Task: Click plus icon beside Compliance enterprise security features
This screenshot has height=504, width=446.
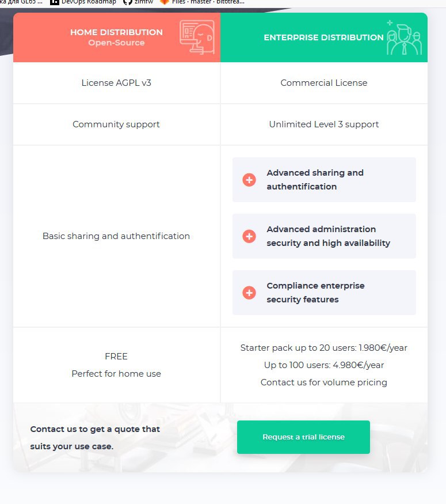Action: click(x=249, y=293)
